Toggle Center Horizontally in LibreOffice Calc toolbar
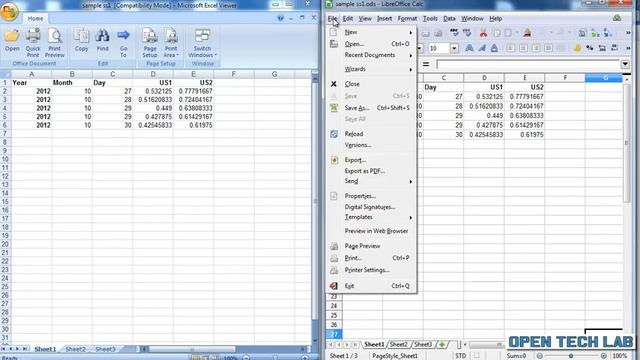 click(x=523, y=48)
